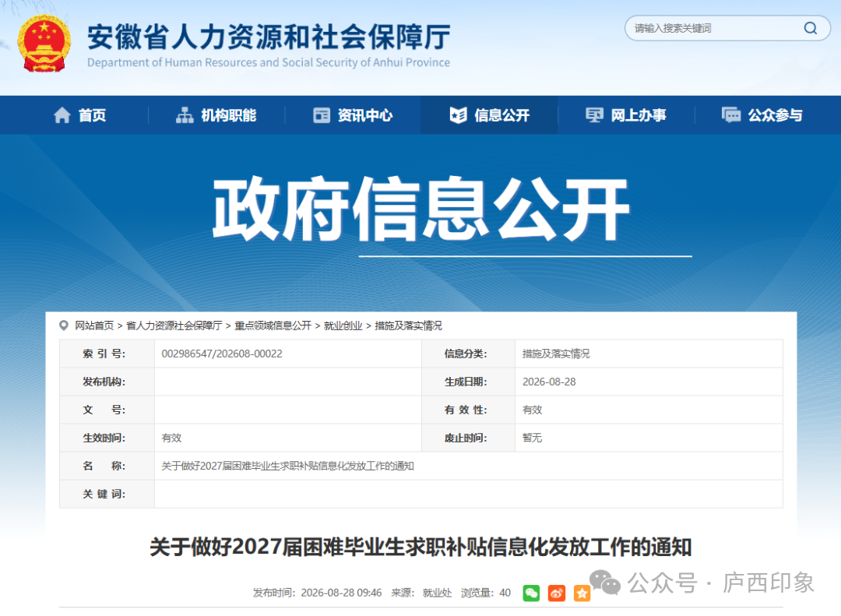Click the book icon beside 信息公开
The image size is (841, 616).
[458, 114]
